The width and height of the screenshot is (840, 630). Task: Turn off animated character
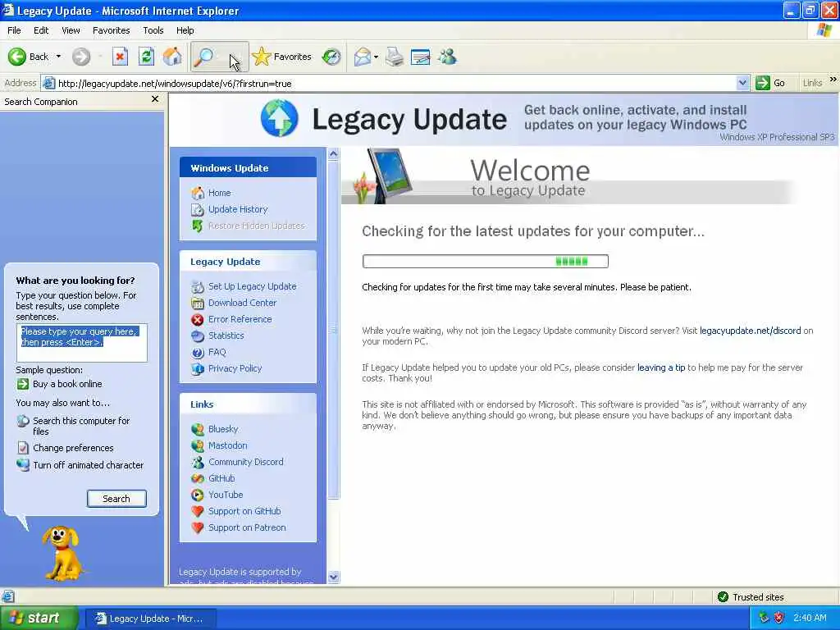pyautogui.click(x=80, y=465)
